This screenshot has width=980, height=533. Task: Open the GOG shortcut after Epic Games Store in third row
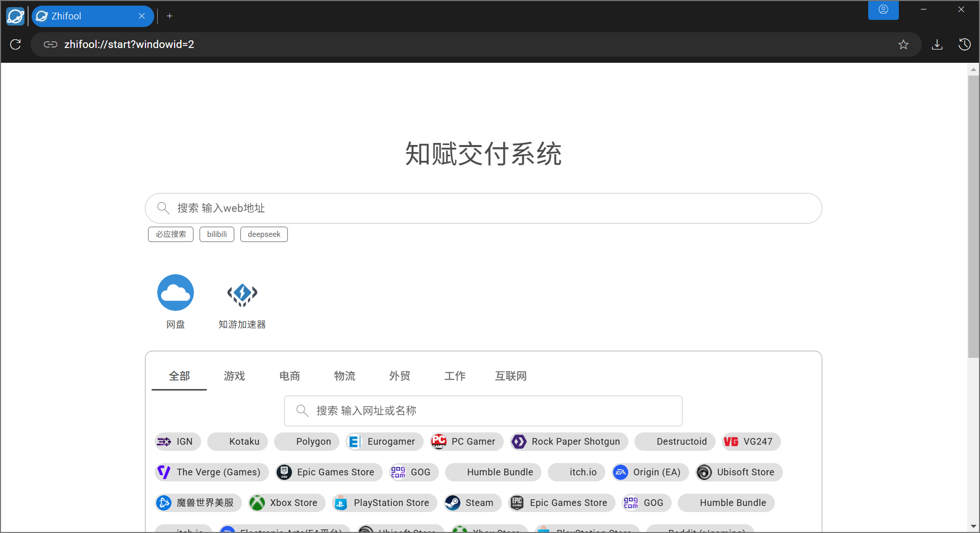647,503
